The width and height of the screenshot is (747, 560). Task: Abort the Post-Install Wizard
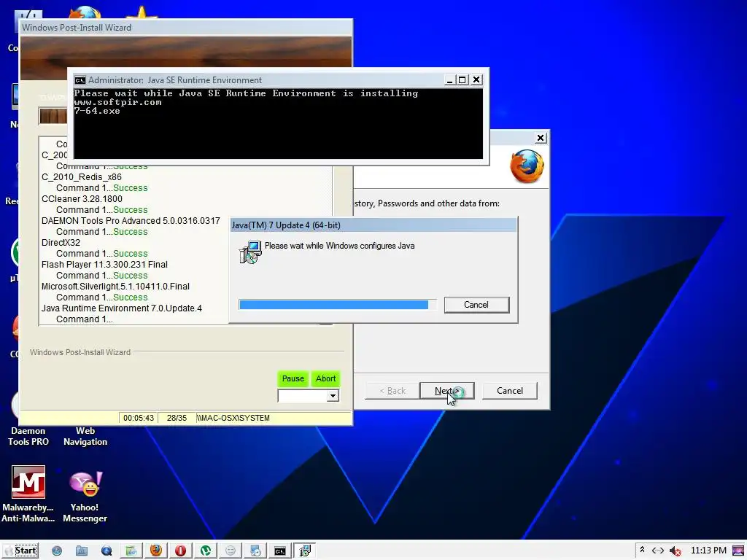[326, 378]
